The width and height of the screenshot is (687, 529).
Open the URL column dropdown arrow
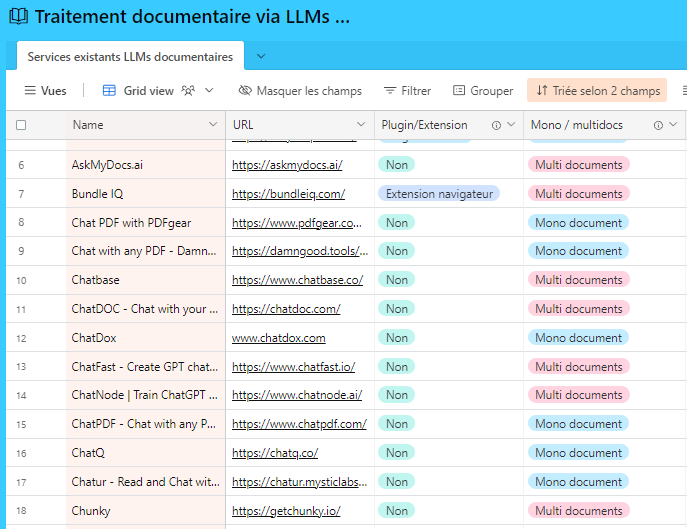361,124
